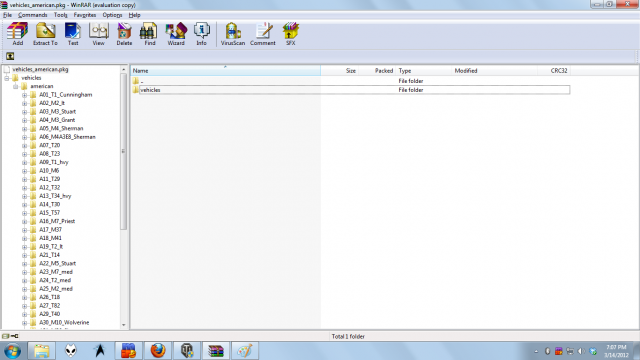Collapse the american folder node

(16, 86)
